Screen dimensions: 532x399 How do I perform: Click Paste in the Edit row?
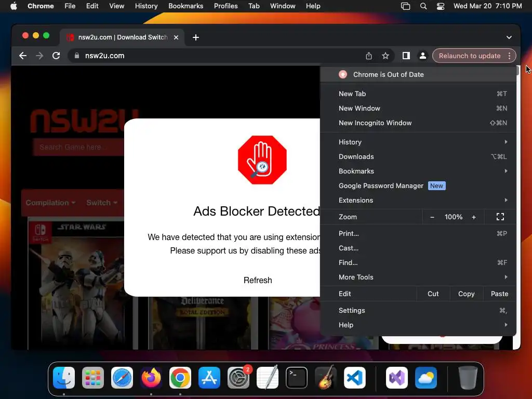(x=499, y=294)
